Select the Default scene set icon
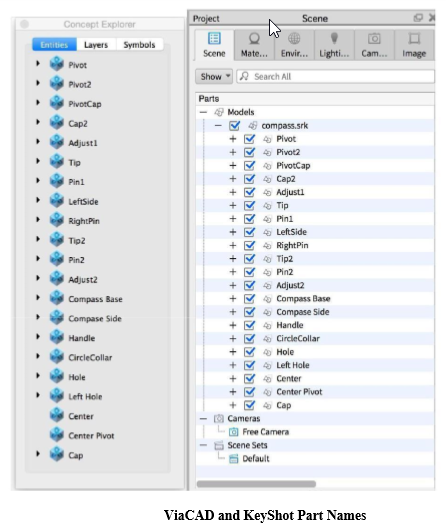This screenshot has height=530, width=446. point(233,459)
